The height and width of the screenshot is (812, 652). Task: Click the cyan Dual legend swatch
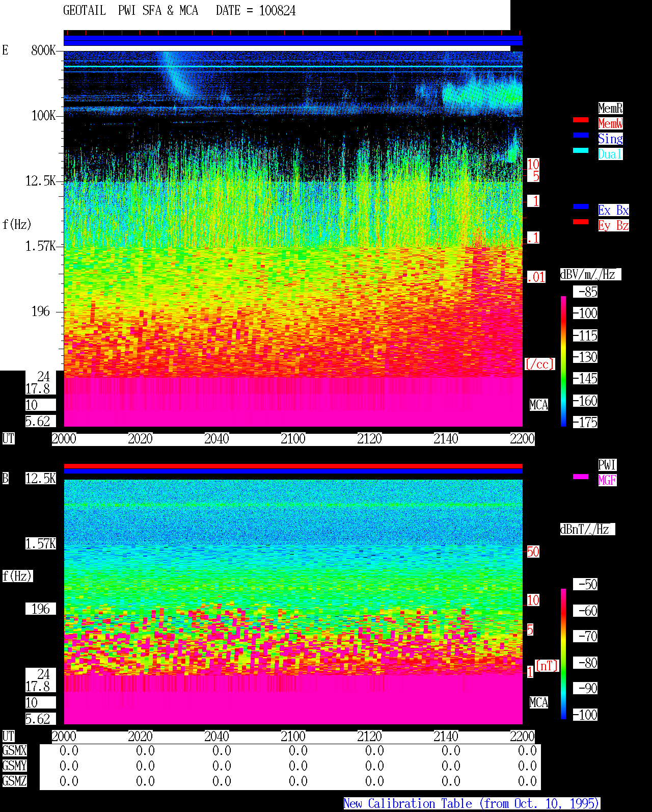tap(581, 150)
